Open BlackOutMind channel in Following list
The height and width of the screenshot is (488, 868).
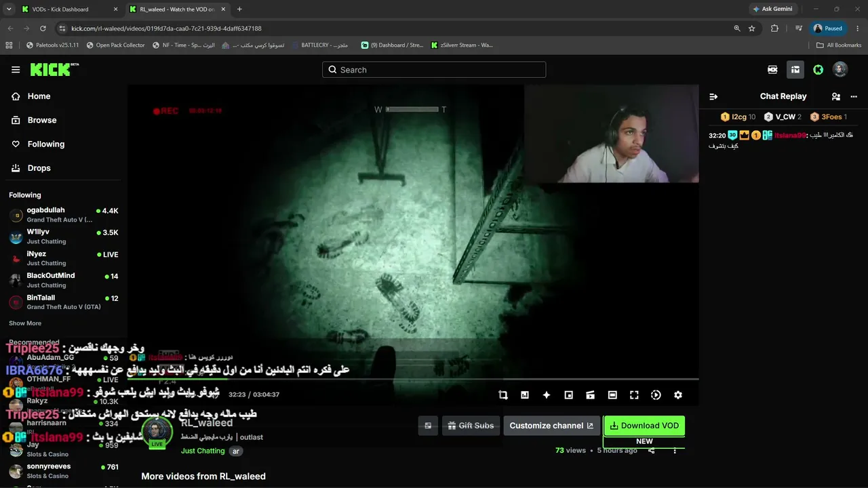(x=64, y=280)
